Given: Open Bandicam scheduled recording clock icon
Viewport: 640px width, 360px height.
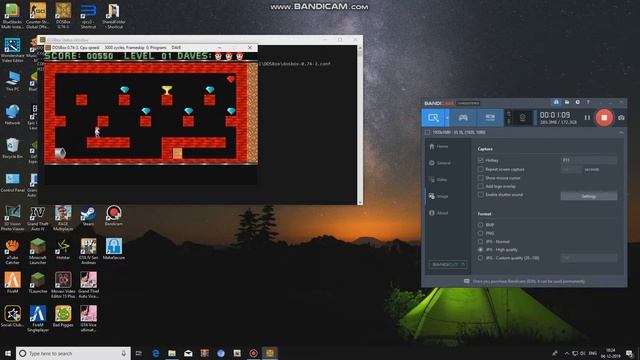Looking at the screenshot, I should (x=578, y=102).
